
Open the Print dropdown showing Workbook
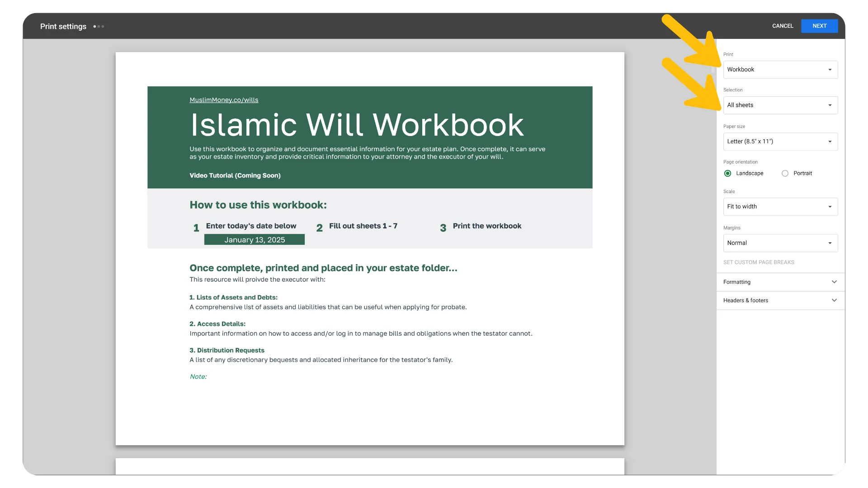pyautogui.click(x=780, y=70)
